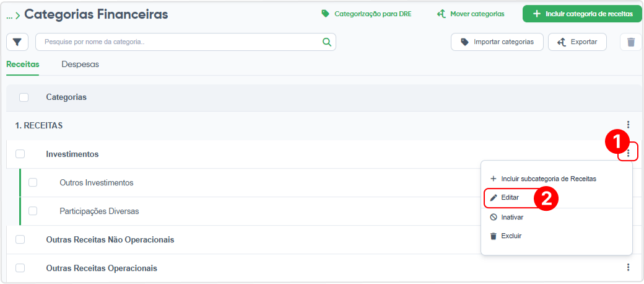644x284 pixels.
Task: Click Mover categorias link
Action: [471, 14]
